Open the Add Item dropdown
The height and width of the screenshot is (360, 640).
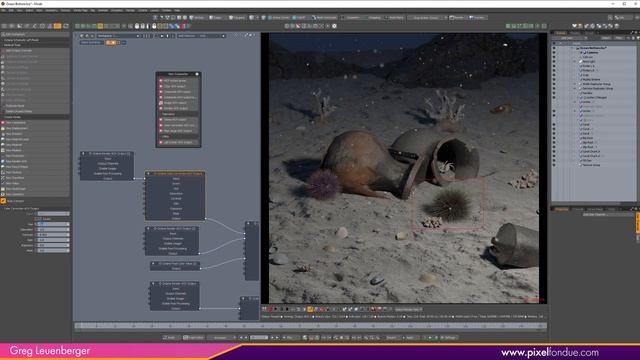569,38
